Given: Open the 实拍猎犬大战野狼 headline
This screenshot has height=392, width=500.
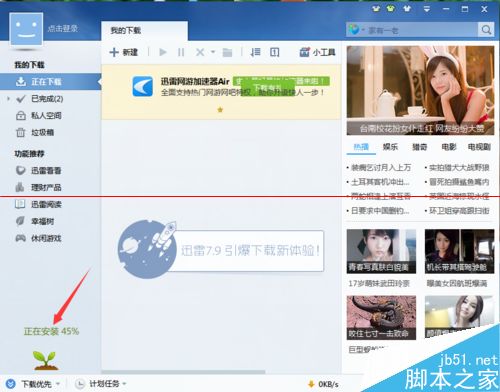Looking at the screenshot, I should click(x=459, y=168).
